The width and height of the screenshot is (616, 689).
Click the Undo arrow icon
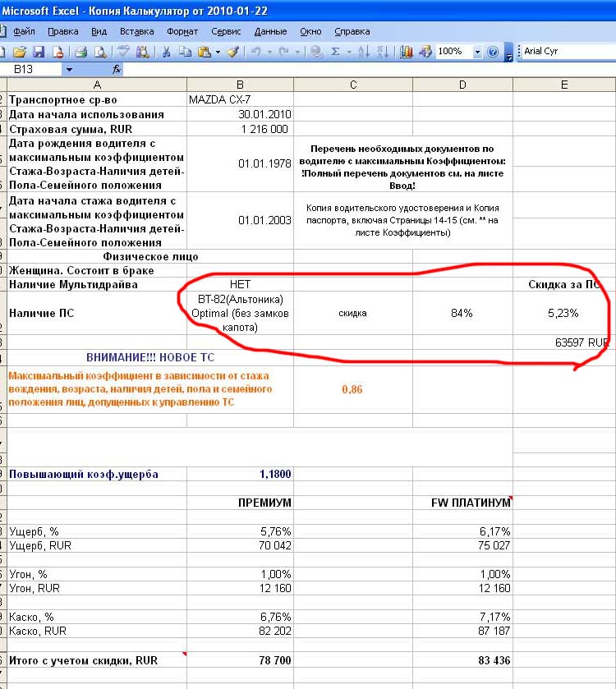(255, 52)
